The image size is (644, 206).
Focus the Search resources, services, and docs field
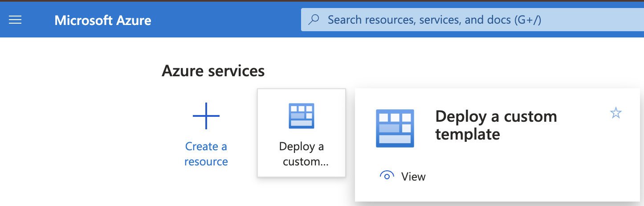(x=473, y=20)
